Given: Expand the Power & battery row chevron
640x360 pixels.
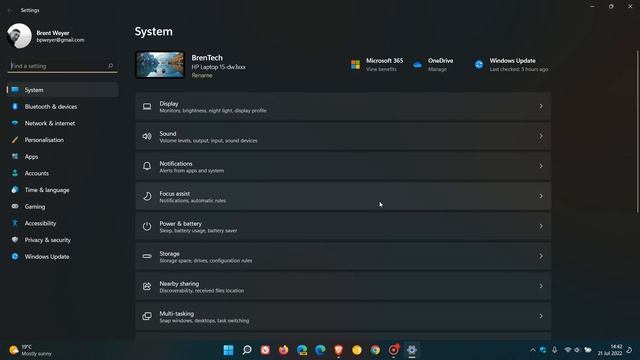Looking at the screenshot, I should [541, 226].
